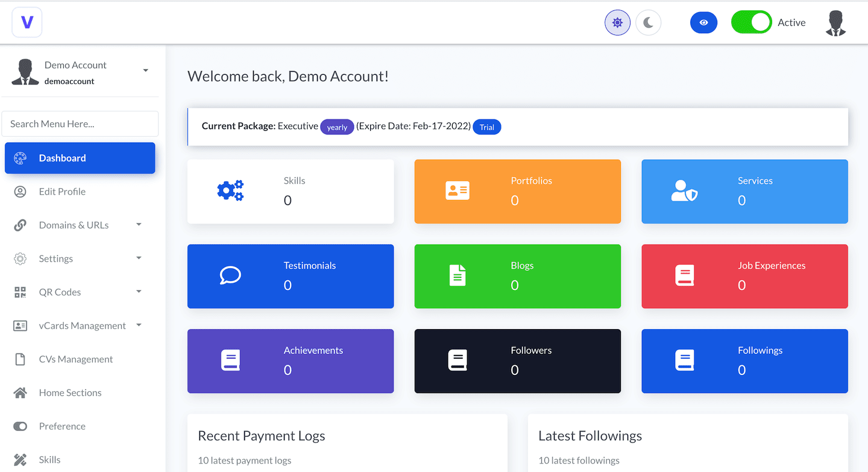868x472 pixels.
Task: Click the Testimonials speech bubble icon
Action: point(230,276)
